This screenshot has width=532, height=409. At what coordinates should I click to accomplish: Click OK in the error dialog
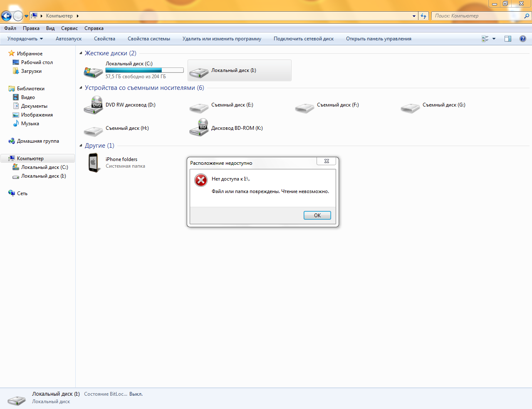317,215
